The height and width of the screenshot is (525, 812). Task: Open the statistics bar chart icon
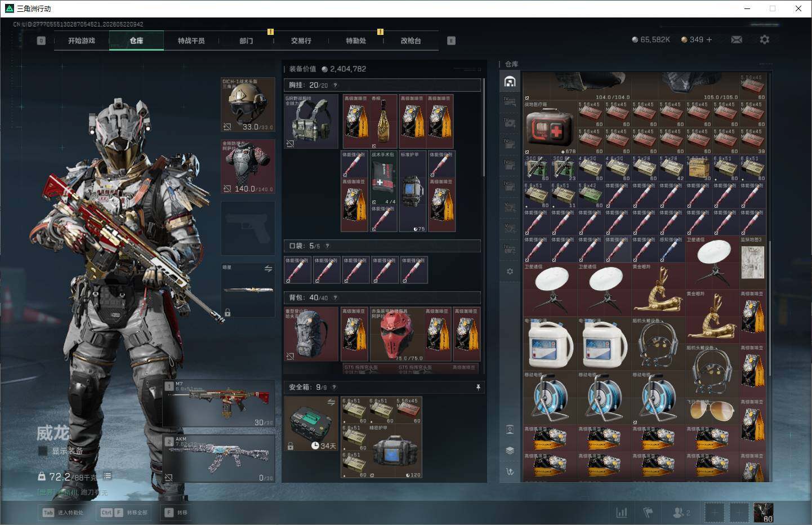click(x=622, y=513)
